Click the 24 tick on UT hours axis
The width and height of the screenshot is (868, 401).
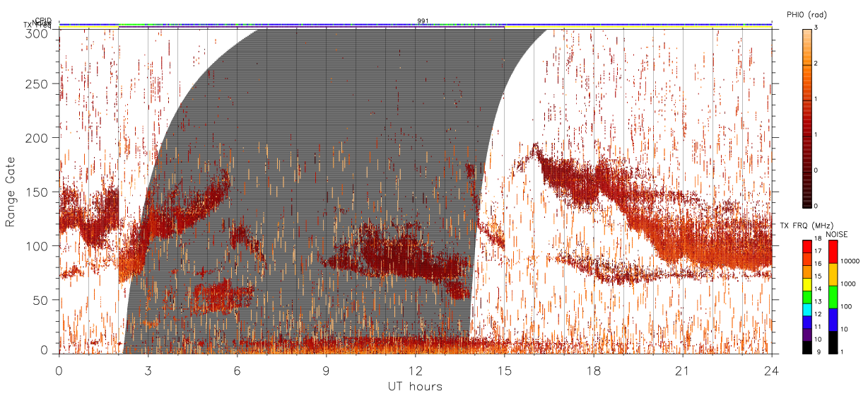pyautogui.click(x=771, y=370)
